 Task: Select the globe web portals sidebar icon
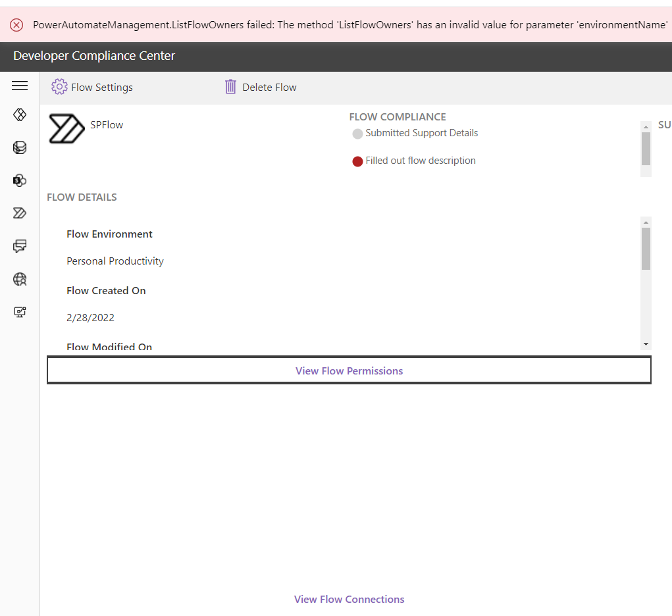click(20, 279)
